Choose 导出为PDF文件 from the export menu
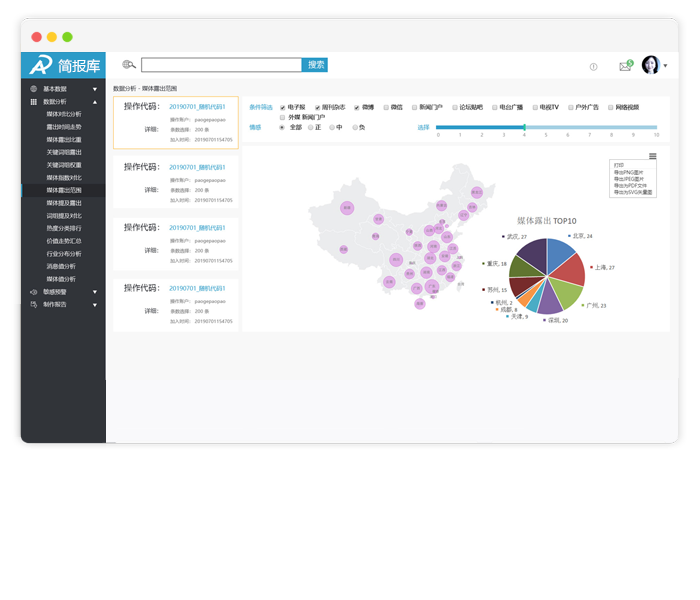This screenshot has height=600, width=700. (x=630, y=185)
